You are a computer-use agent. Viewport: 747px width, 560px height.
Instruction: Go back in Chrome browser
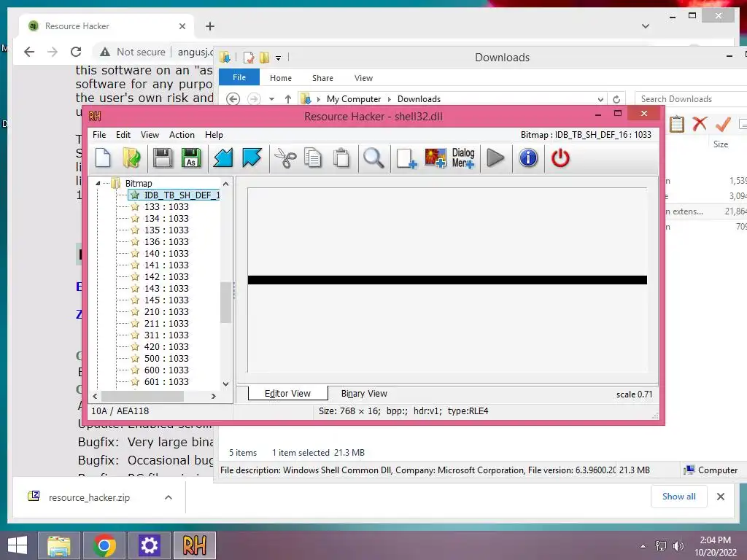[29, 52]
